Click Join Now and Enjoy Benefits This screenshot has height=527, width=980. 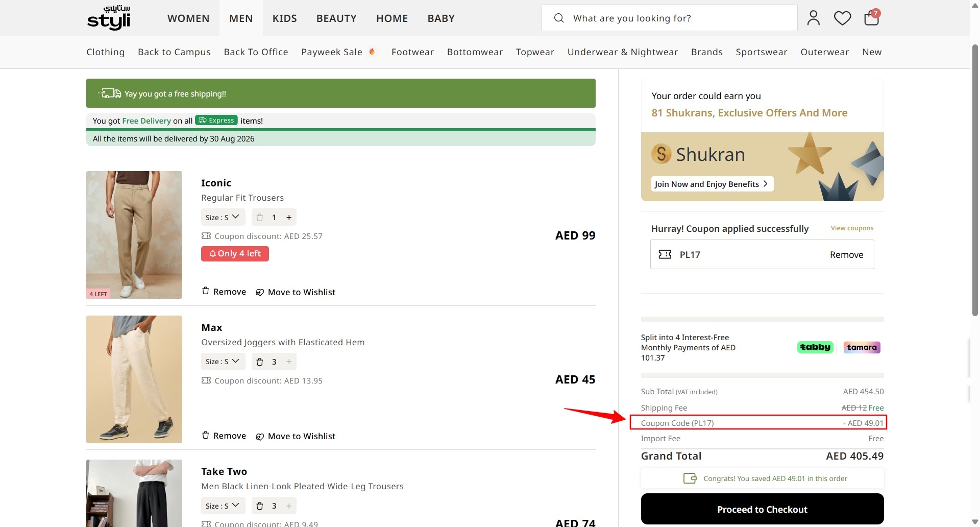point(712,184)
